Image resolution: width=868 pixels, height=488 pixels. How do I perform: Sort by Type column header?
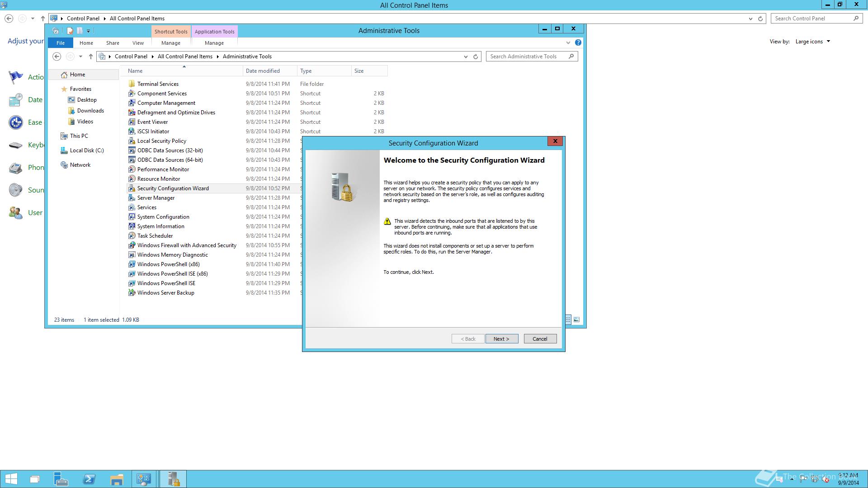(x=324, y=71)
